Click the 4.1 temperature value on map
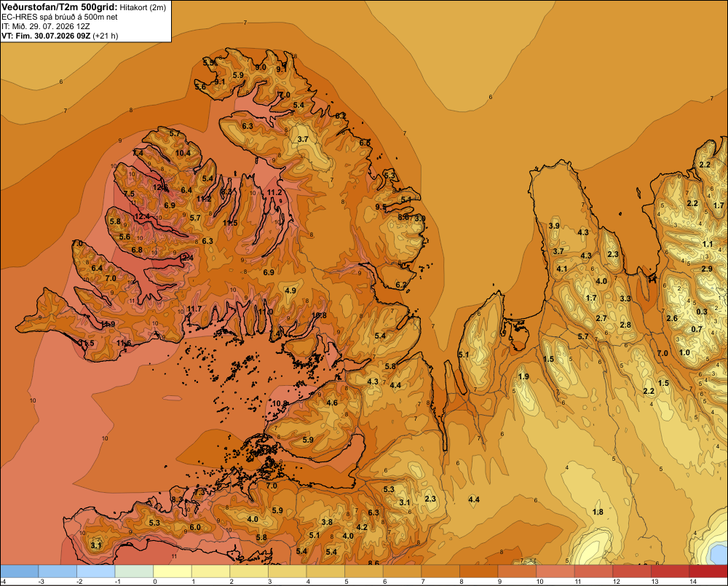The image size is (728, 586). (562, 269)
